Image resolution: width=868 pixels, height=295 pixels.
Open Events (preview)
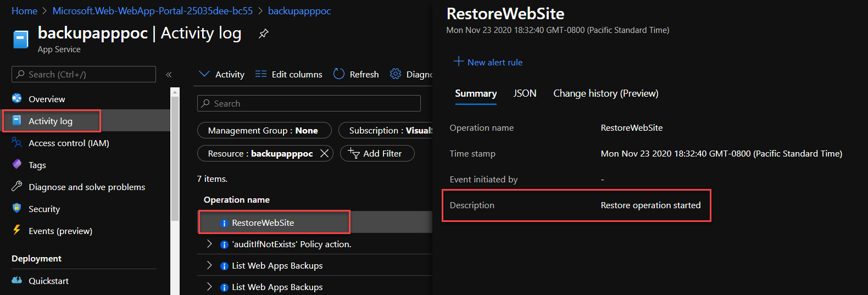click(x=60, y=231)
